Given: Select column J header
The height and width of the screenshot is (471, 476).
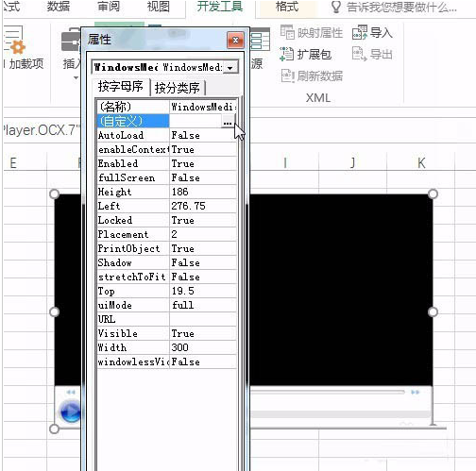Looking at the screenshot, I should [352, 163].
